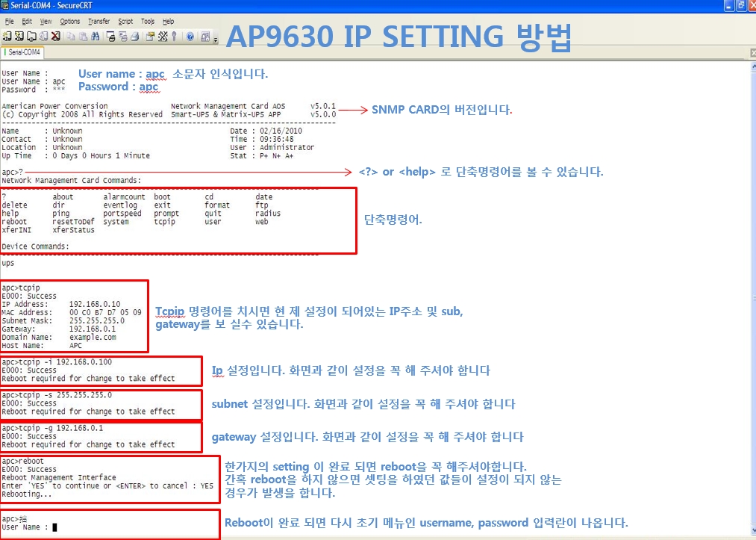Image resolution: width=756 pixels, height=540 pixels.
Task: Open the Edit menu
Action: 27,21
